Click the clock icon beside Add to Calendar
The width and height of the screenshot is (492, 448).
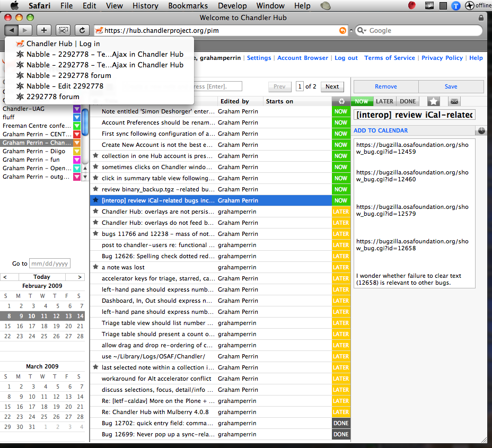(481, 130)
